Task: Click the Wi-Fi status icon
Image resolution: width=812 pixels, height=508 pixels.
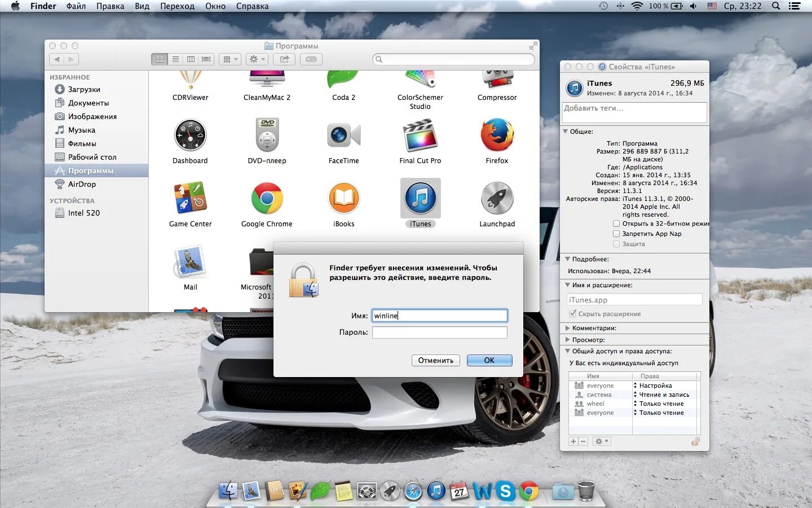Action: [637, 6]
